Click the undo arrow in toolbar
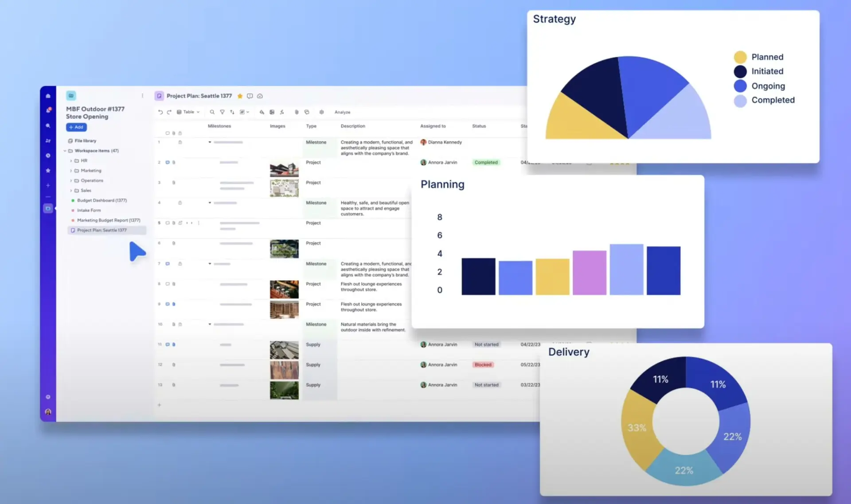 click(x=160, y=112)
